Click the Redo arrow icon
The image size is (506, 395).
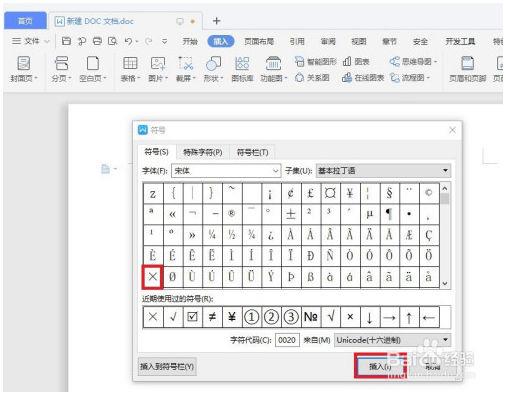[148, 41]
